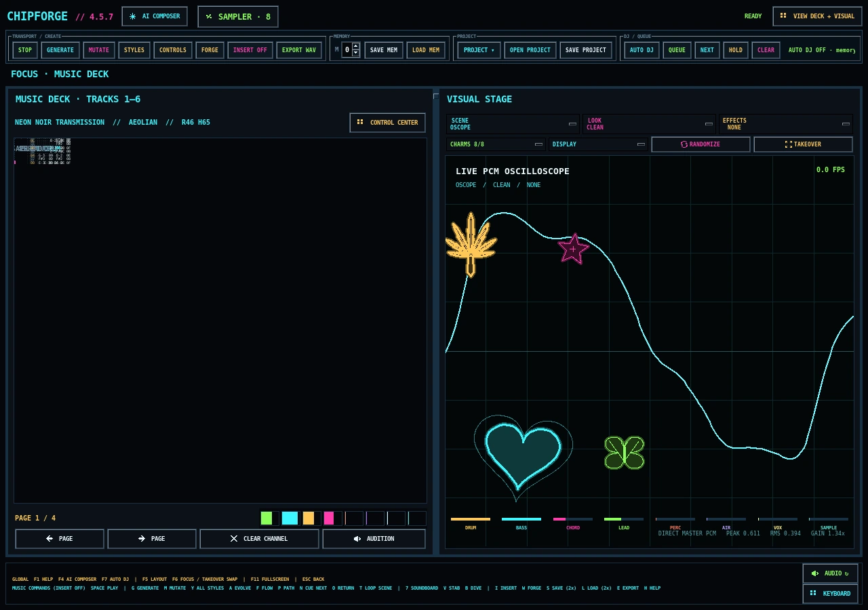The width and height of the screenshot is (868, 610).
Task: Expand the Look Clean dropdown
Action: [x=649, y=124]
